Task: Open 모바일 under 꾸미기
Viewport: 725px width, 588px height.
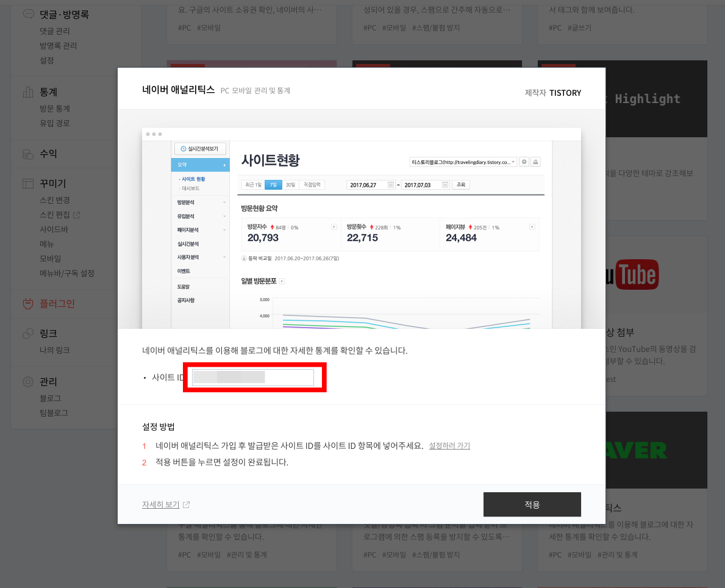Action: [x=51, y=259]
